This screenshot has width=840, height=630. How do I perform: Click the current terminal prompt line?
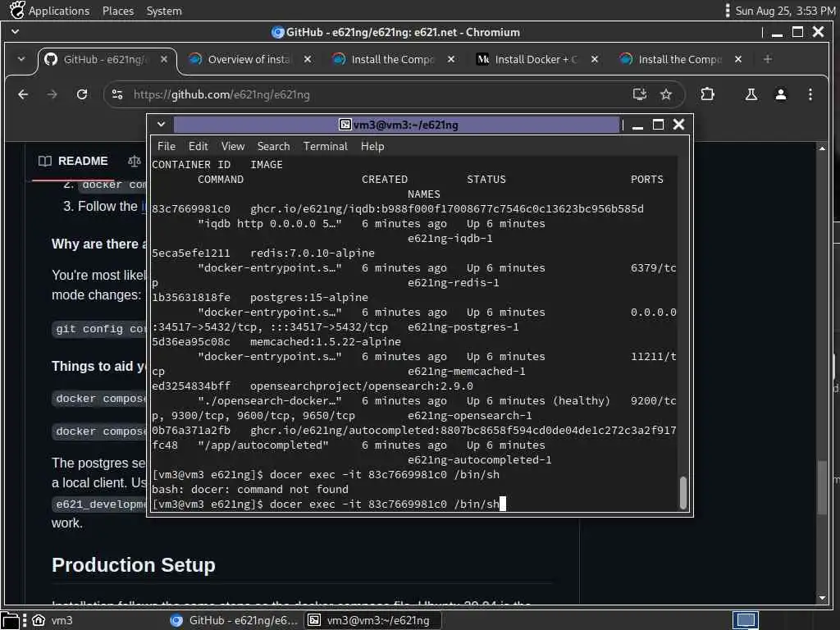328,504
